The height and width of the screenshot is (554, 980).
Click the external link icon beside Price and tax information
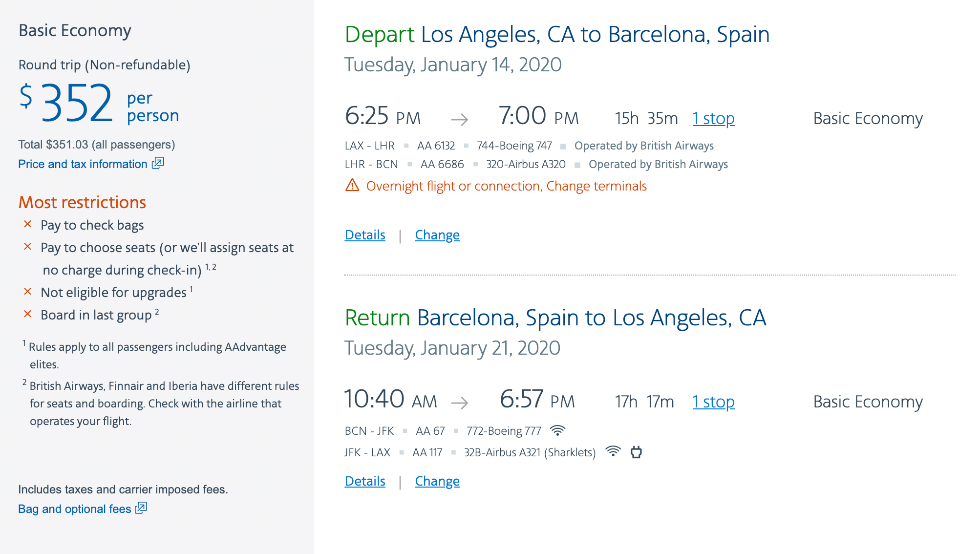click(x=158, y=163)
